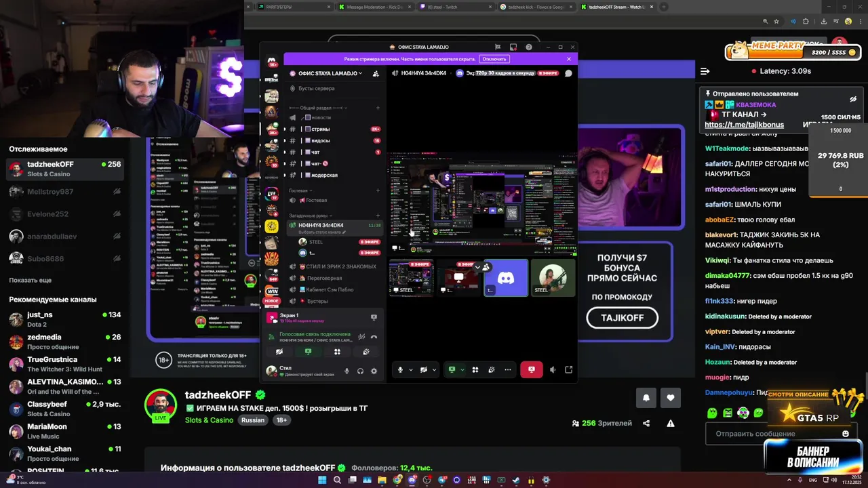Open activities icon in call control bar
Screen dimensions: 868x488
coord(475,369)
